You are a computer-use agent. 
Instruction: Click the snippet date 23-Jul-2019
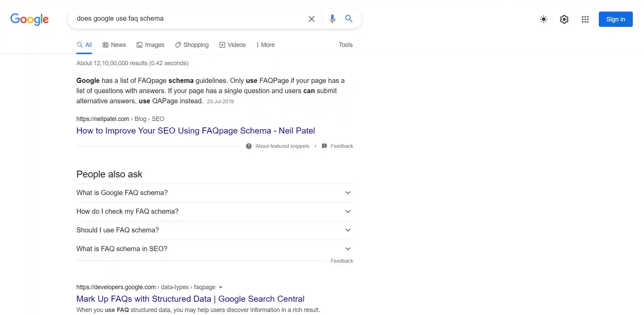[x=220, y=102]
